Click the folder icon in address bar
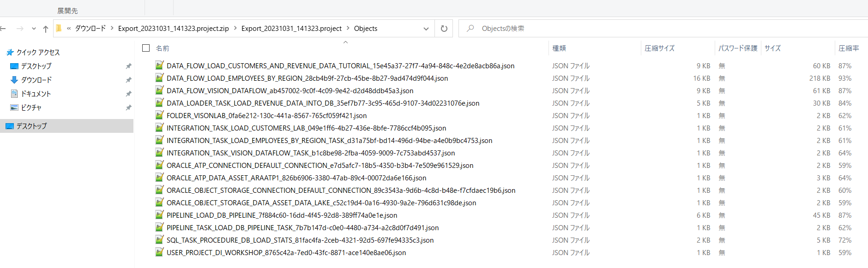868x268 pixels. (x=59, y=28)
